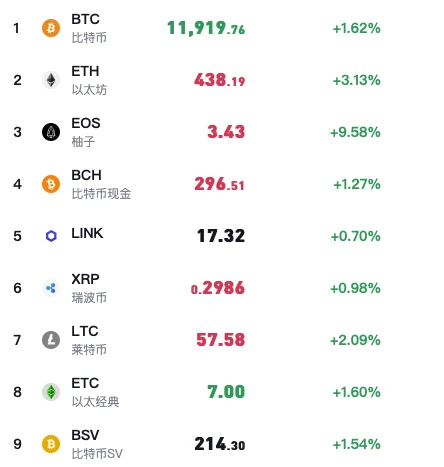The height and width of the screenshot is (467, 444).
Task: Click the +1.60% change for ETC
Action: (x=356, y=392)
